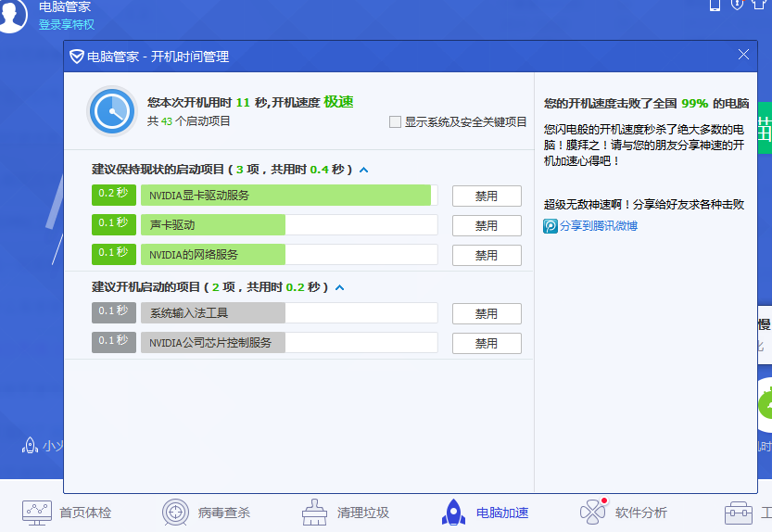The height and width of the screenshot is (532, 772).
Task: Click the blue clock boot time icon
Action: click(x=112, y=111)
